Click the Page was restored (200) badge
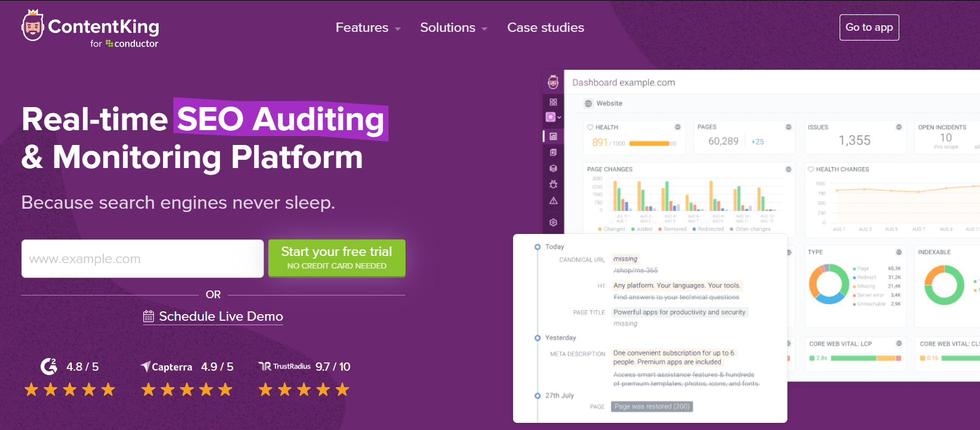The image size is (980, 430). point(652,406)
